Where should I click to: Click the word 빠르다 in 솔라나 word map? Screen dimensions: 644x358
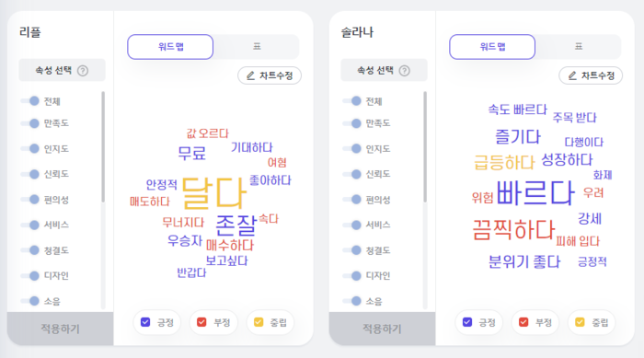point(535,192)
